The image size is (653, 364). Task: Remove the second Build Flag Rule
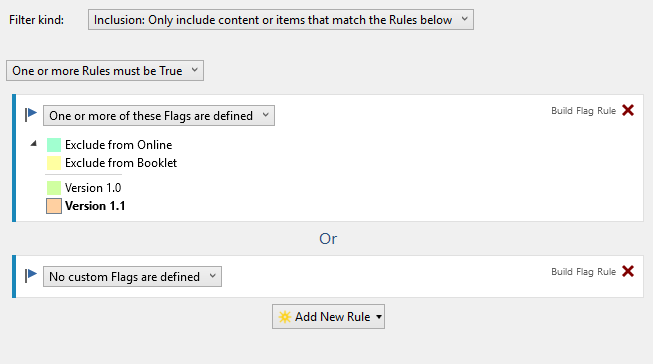tap(628, 271)
